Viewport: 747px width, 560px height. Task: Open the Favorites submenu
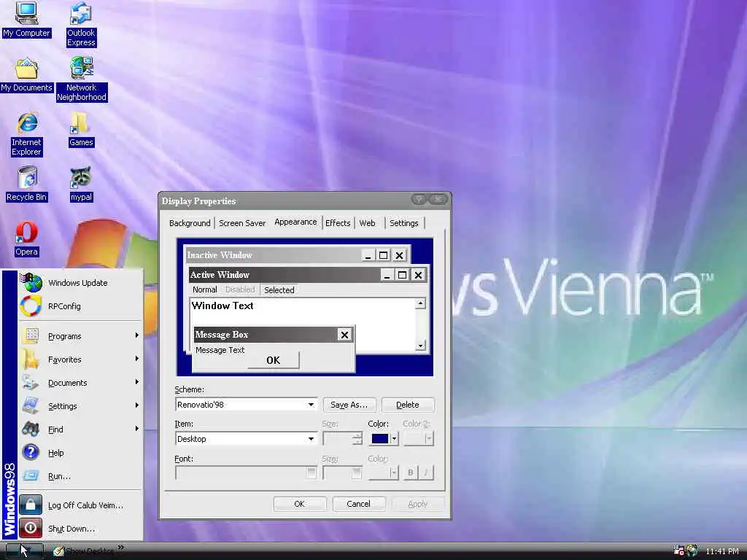[x=80, y=359]
